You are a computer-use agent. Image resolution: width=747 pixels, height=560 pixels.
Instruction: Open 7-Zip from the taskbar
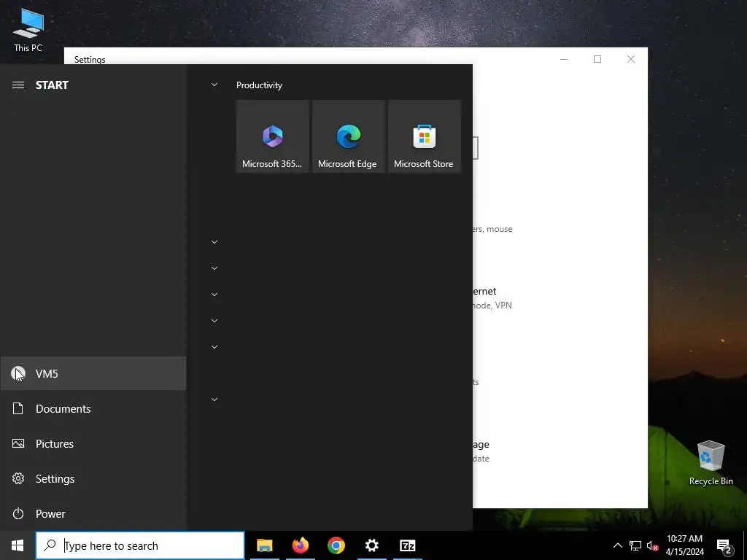click(x=407, y=545)
